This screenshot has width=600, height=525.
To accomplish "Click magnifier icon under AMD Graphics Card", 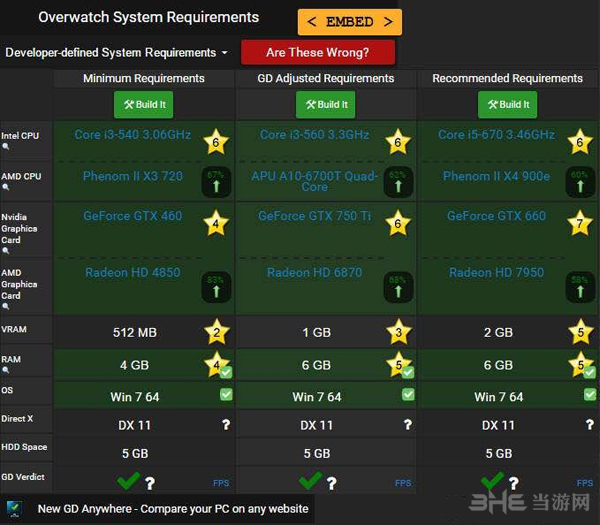I will (5, 306).
